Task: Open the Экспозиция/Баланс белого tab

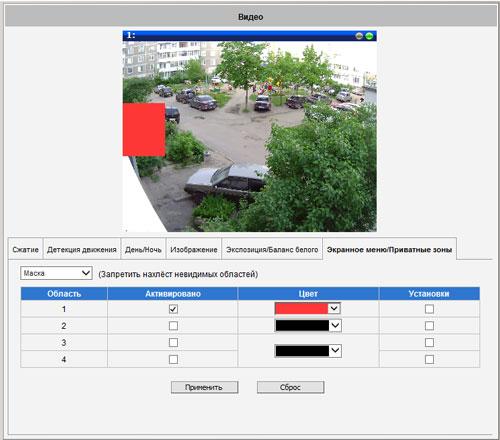Action: (x=272, y=249)
